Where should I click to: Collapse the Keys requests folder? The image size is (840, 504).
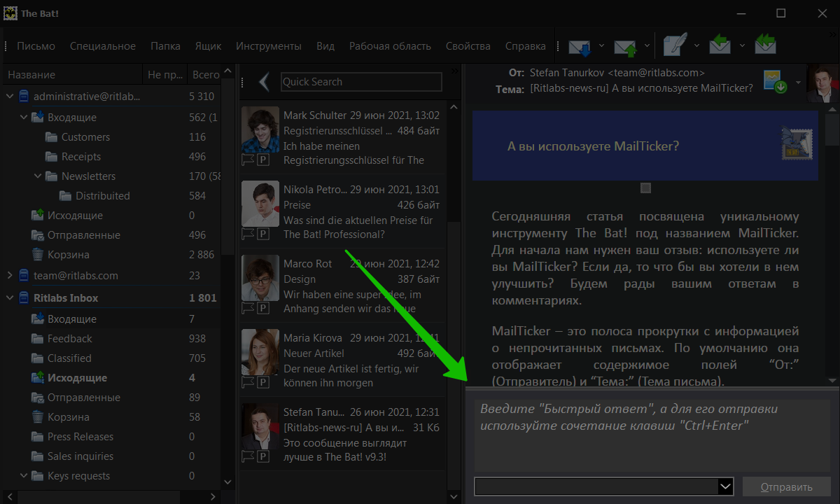tap(24, 476)
